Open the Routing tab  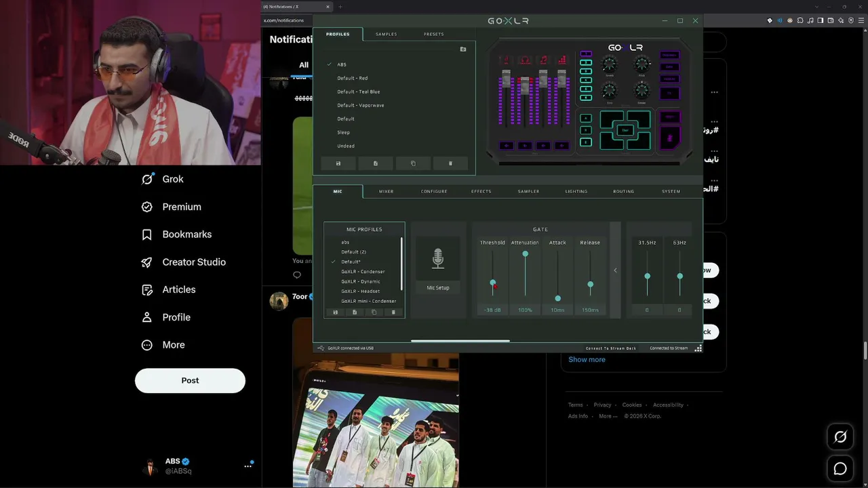[624, 191]
